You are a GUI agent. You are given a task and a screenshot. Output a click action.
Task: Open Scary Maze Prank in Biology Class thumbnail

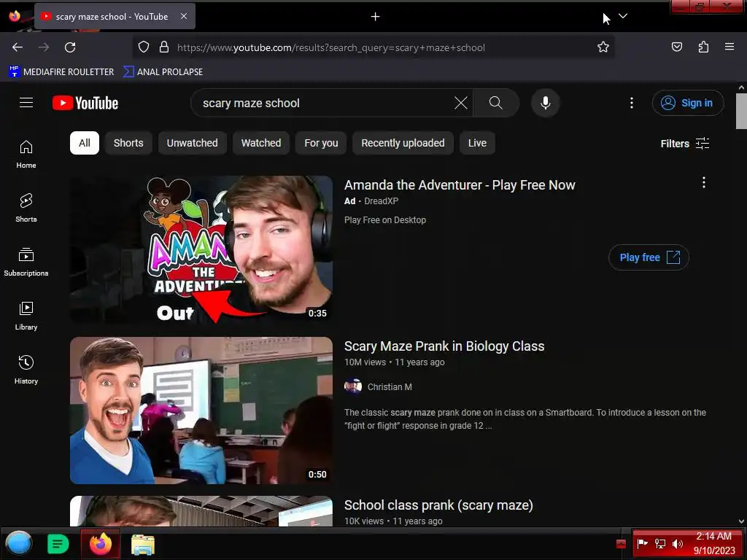(x=201, y=411)
